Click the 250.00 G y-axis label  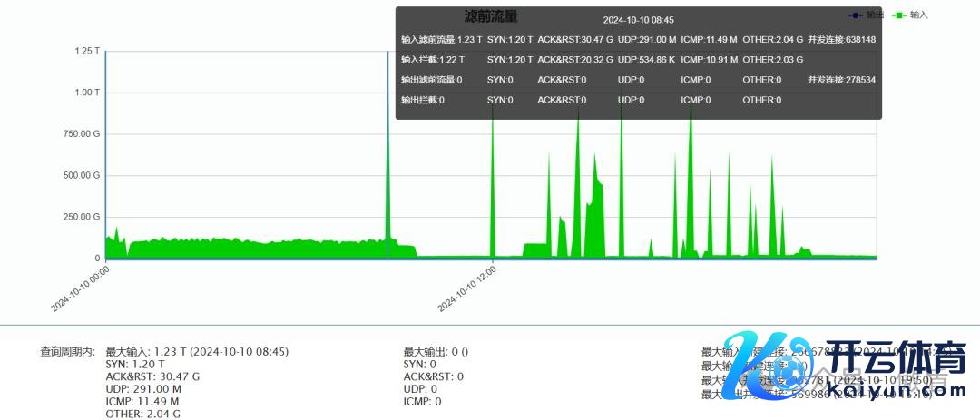point(82,218)
